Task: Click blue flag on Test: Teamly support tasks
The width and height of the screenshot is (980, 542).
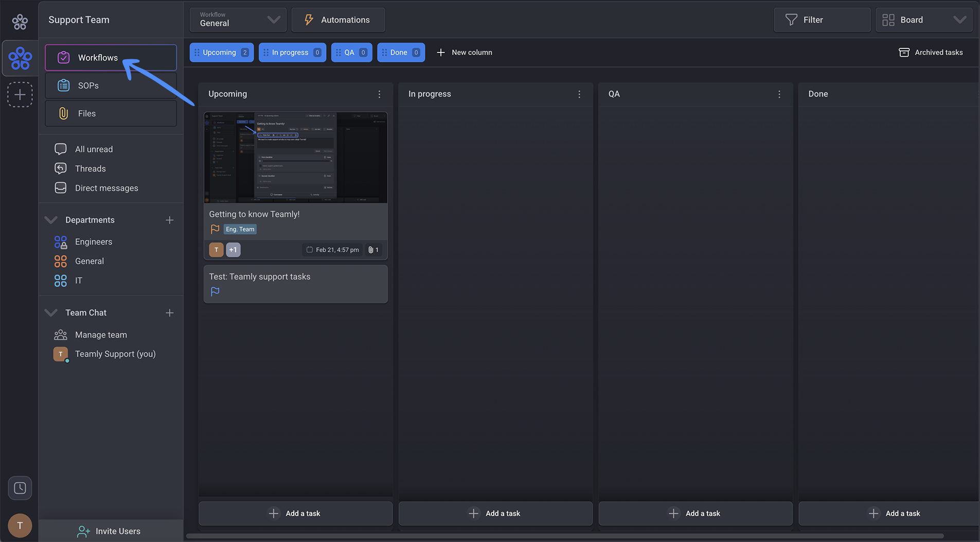Action: click(x=215, y=292)
